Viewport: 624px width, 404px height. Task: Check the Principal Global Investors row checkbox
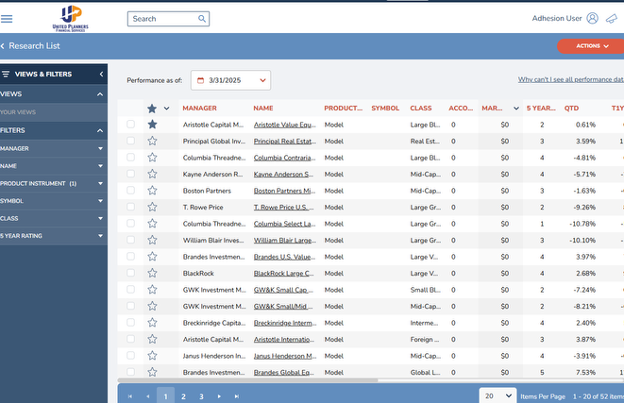[x=131, y=141]
